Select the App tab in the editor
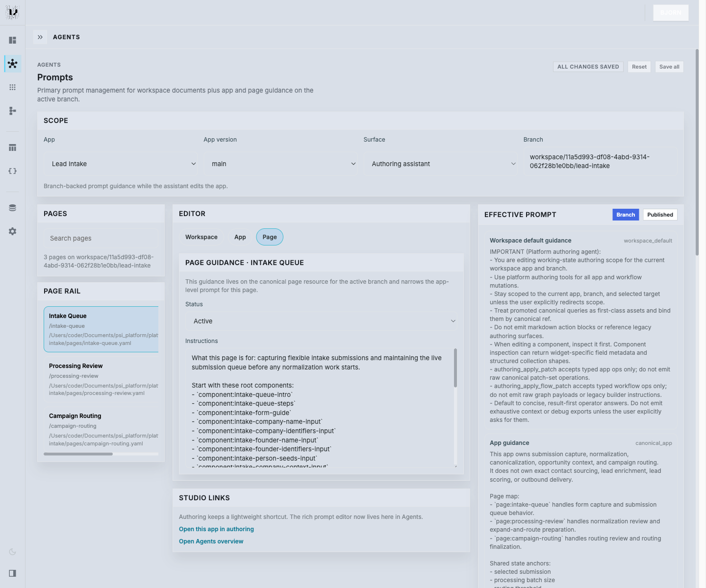Viewport: 706px width, 588px height. (x=240, y=237)
